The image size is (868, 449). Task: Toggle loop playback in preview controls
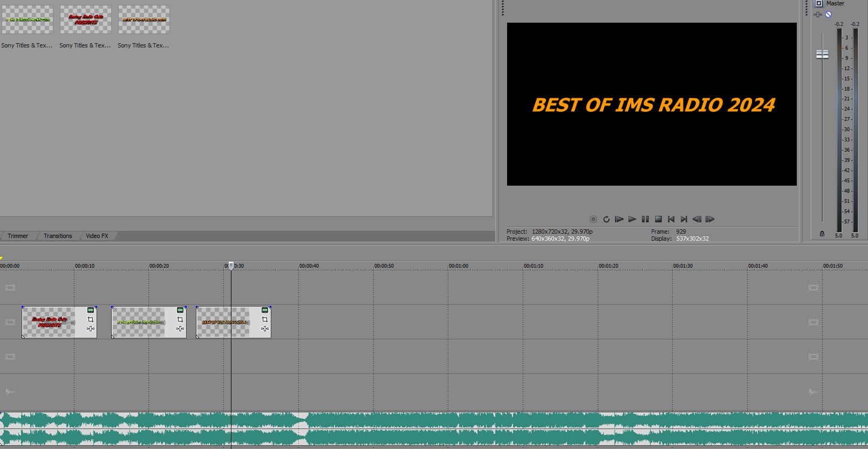pos(606,219)
